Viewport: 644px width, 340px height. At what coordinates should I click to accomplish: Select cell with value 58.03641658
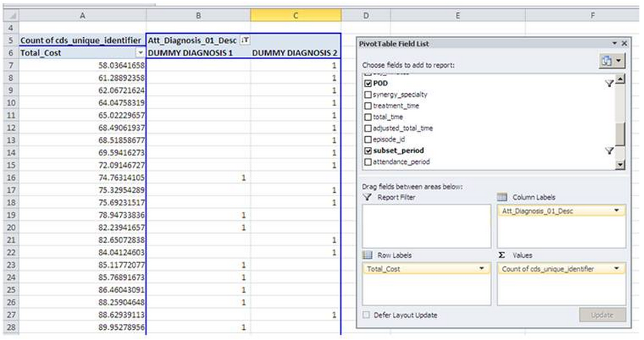[82, 65]
